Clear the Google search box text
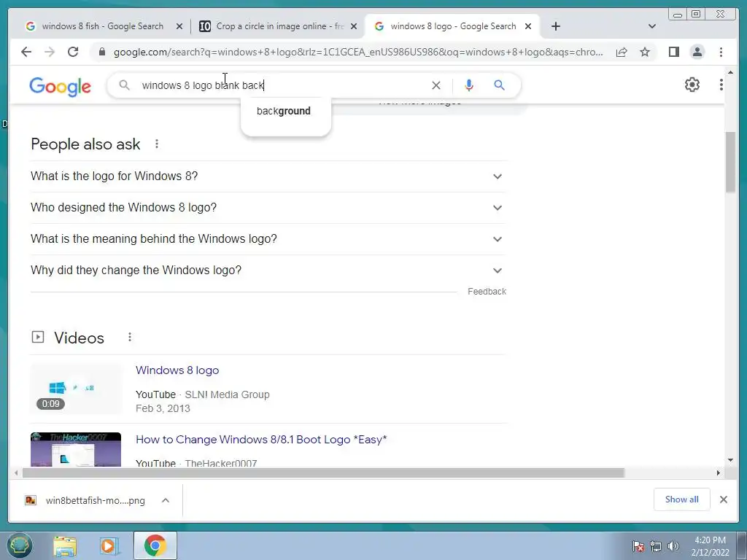The image size is (747, 560). pyautogui.click(x=436, y=85)
